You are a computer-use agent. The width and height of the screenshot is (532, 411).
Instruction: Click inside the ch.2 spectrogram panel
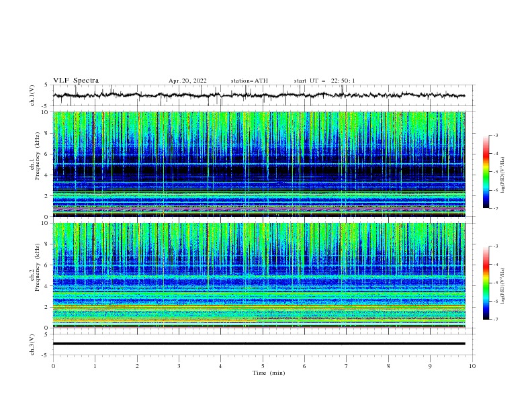click(x=259, y=275)
